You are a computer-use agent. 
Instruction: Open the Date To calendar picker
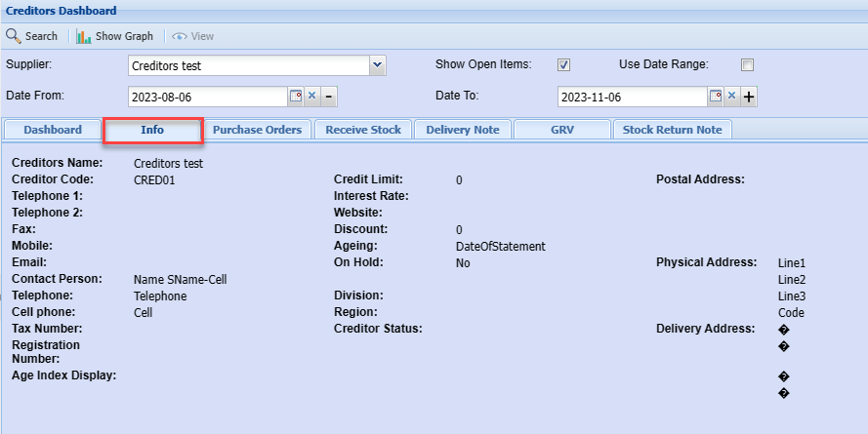[x=715, y=97]
